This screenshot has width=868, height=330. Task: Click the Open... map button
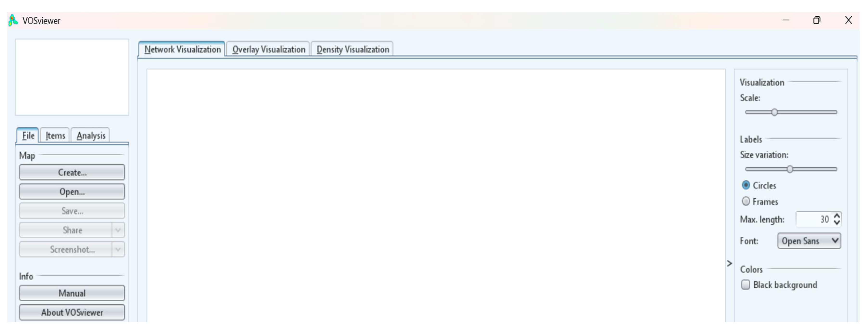tap(72, 192)
